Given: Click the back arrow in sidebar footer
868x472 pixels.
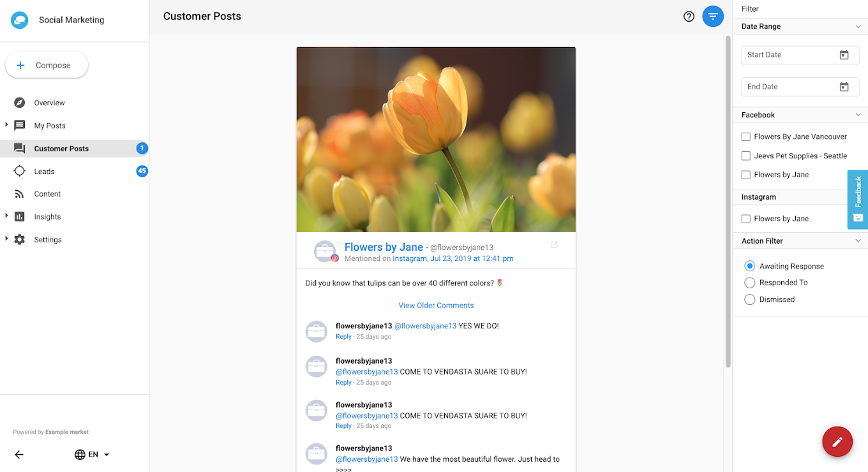Looking at the screenshot, I should tap(19, 455).
